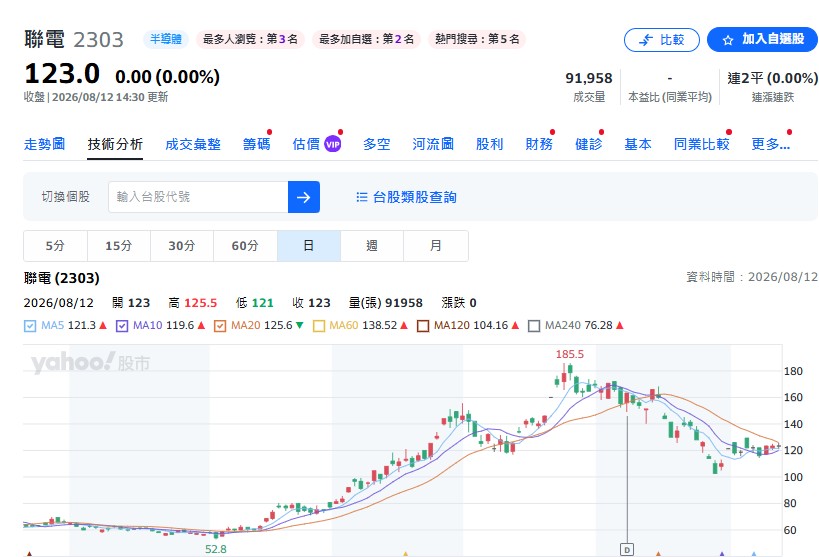The height and width of the screenshot is (557, 819).
Task: Click the 比較 compare button
Action: 661,40
